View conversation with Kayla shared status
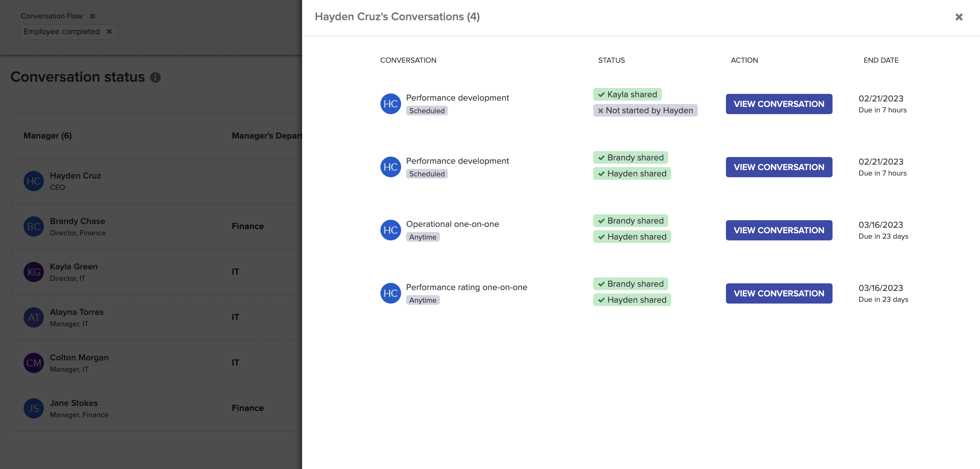Viewport: 980px width, 469px height. [x=779, y=104]
